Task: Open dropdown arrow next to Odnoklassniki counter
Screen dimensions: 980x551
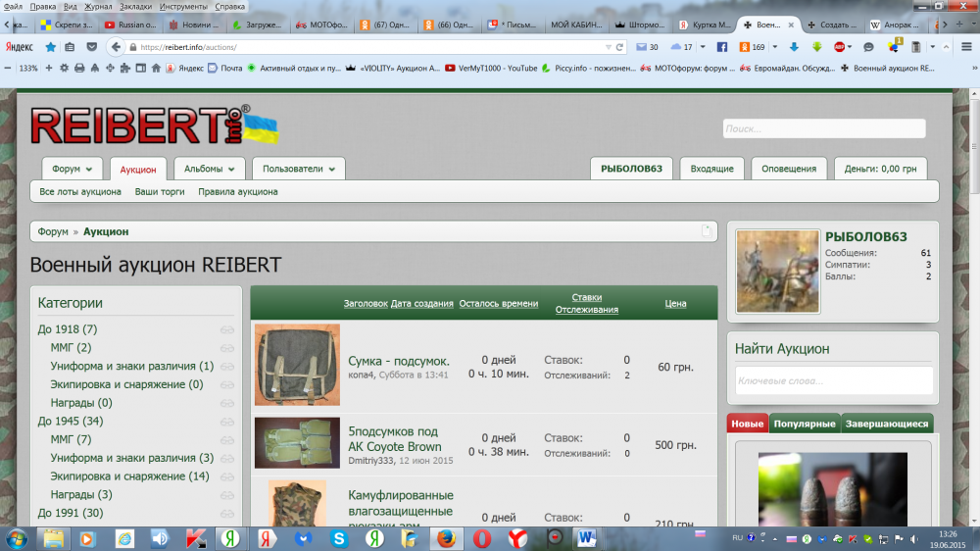Action: (x=775, y=47)
